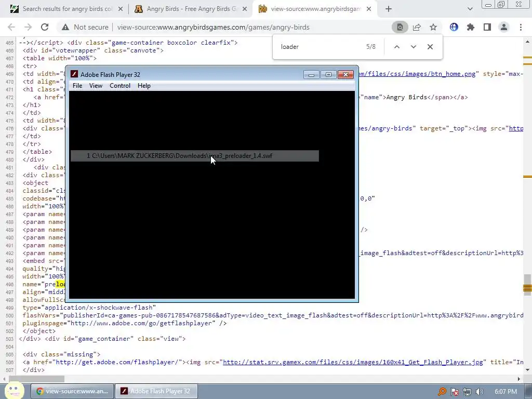Open a new Chrome tab
Image resolution: width=532 pixels, height=399 pixels.
click(389, 9)
